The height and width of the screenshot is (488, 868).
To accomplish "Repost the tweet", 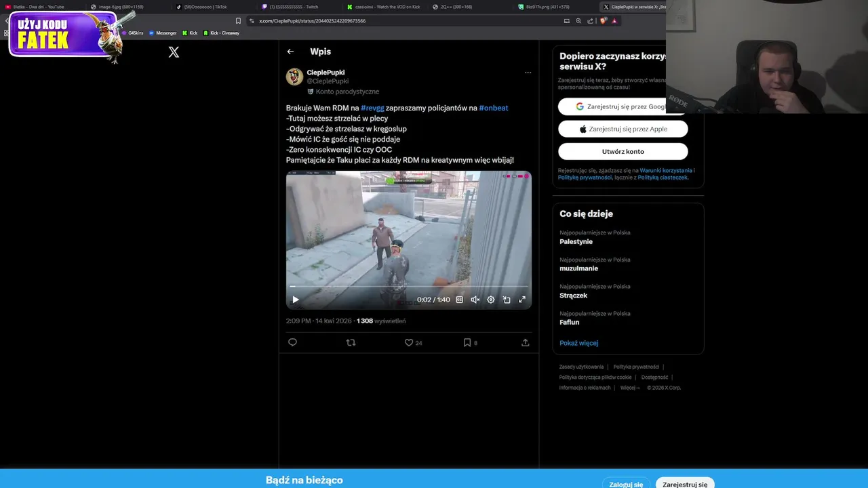I will pos(351,342).
